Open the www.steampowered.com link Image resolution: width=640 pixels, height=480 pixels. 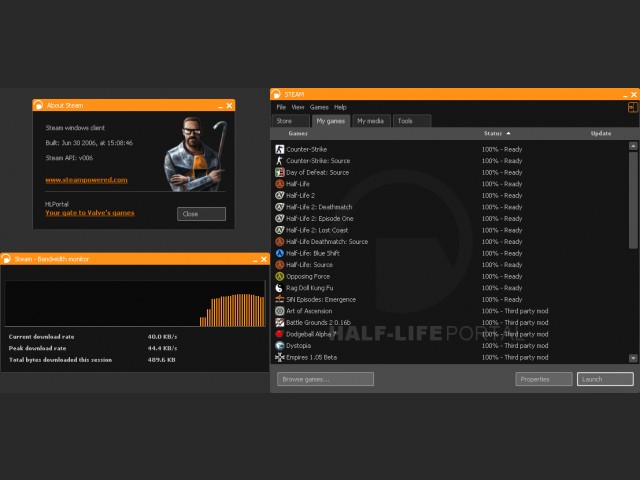click(x=86, y=180)
